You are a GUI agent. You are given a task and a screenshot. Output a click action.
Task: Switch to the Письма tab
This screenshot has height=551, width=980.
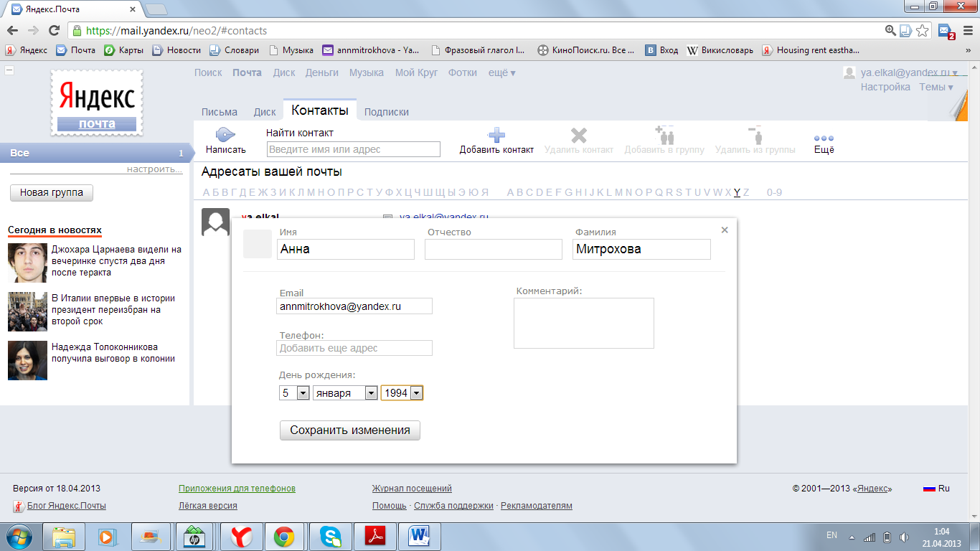tap(220, 112)
